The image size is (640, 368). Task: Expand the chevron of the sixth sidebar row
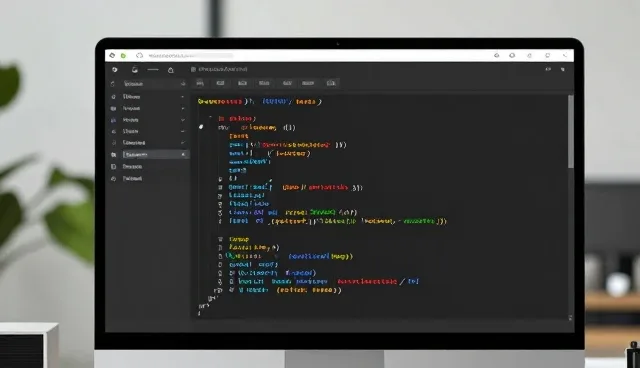pos(182,143)
